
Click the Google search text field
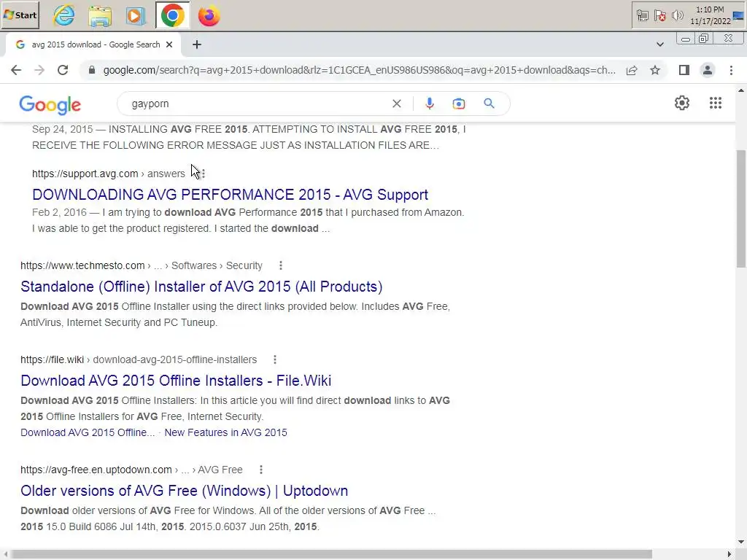click(x=258, y=104)
